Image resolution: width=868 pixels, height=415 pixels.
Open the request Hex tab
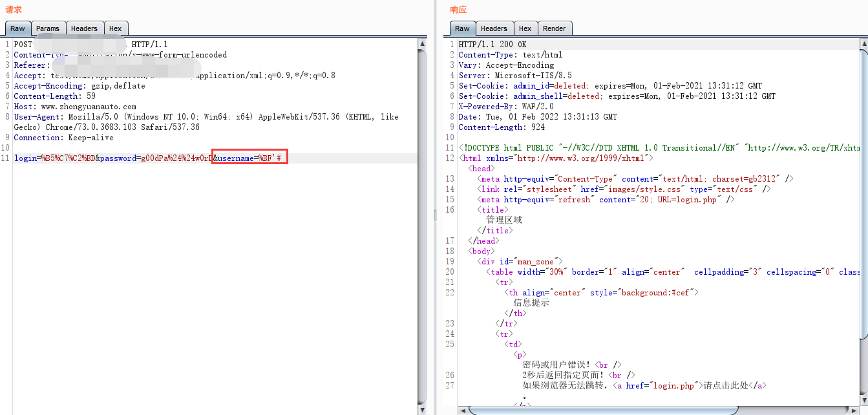115,28
